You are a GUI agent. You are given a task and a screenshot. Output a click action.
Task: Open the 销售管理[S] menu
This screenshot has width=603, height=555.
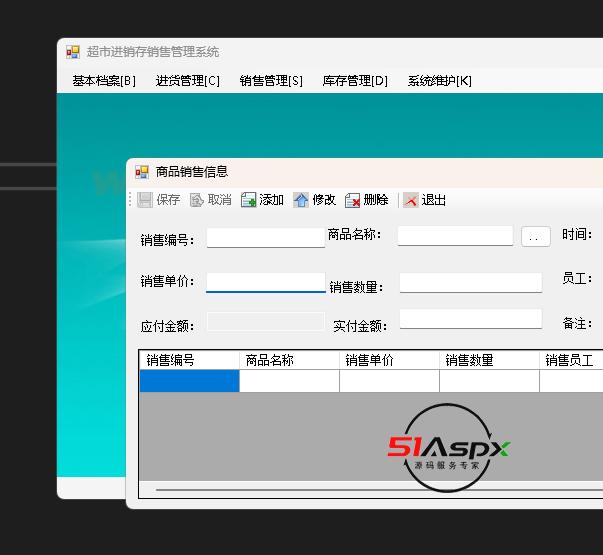click(x=271, y=81)
